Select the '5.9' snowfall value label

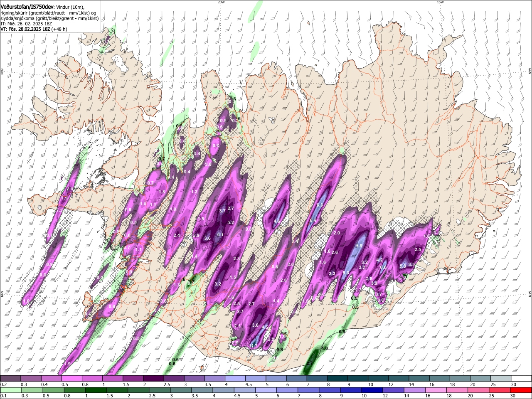tap(360, 246)
